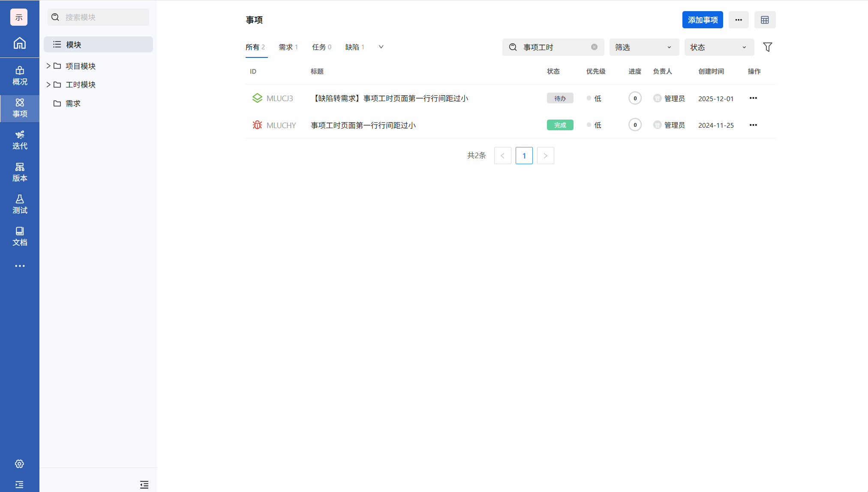
Task: Switch to table grid view icon
Action: coord(765,20)
